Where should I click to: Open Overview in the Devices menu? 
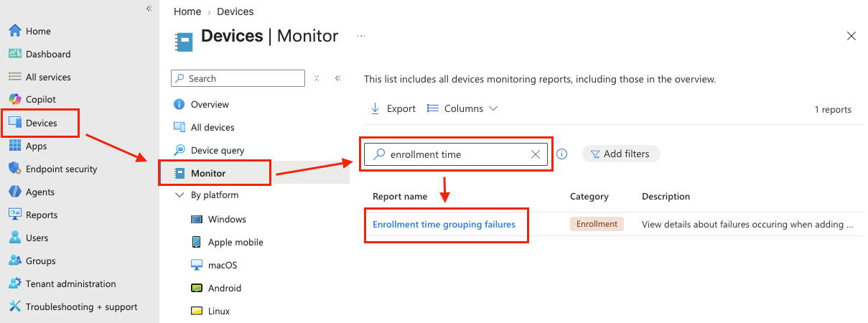210,104
